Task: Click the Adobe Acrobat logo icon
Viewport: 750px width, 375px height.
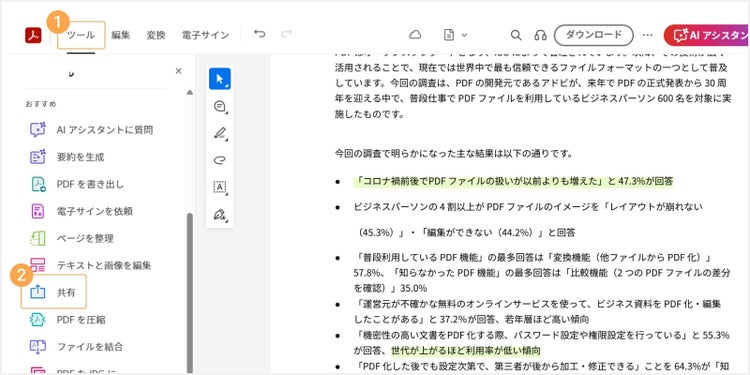Action: [33, 35]
